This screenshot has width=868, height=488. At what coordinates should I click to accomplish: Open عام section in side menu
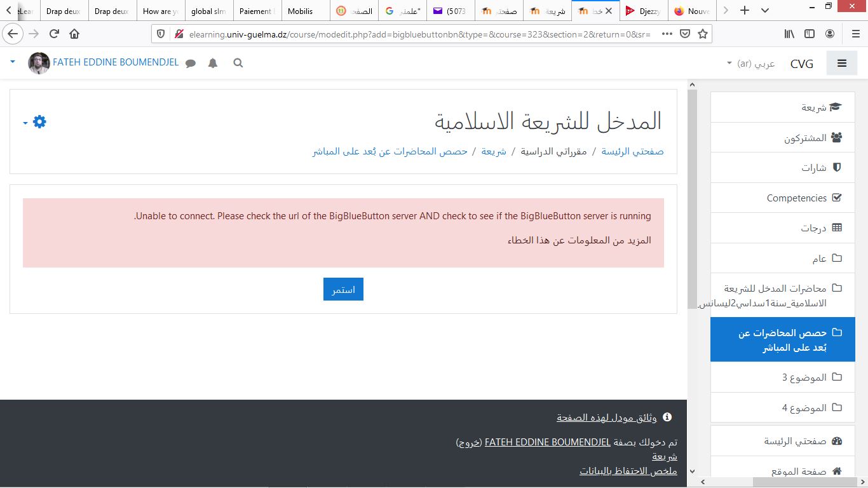[783, 258]
